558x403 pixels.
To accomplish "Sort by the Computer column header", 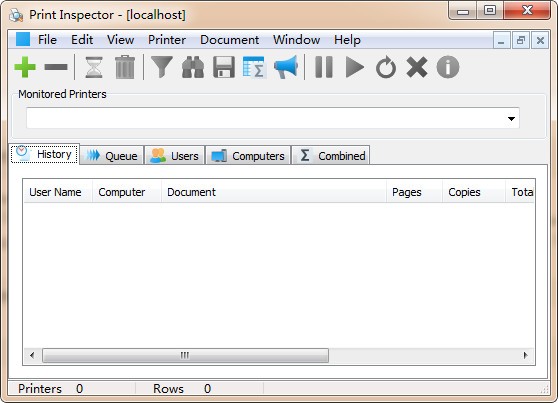I will coord(127,192).
